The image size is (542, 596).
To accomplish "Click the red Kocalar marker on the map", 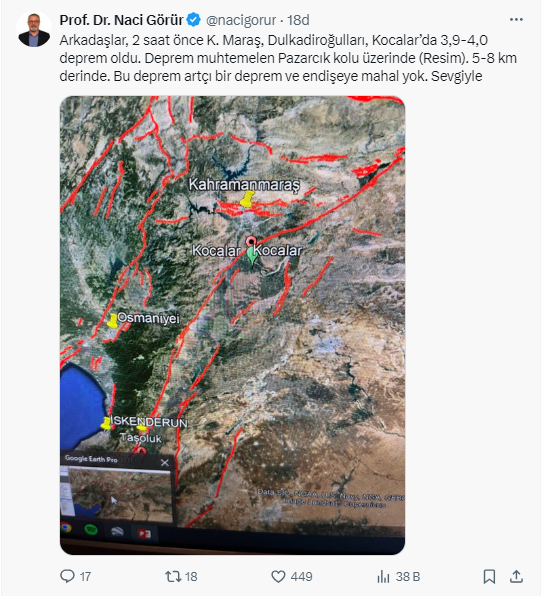I will pyautogui.click(x=250, y=242).
